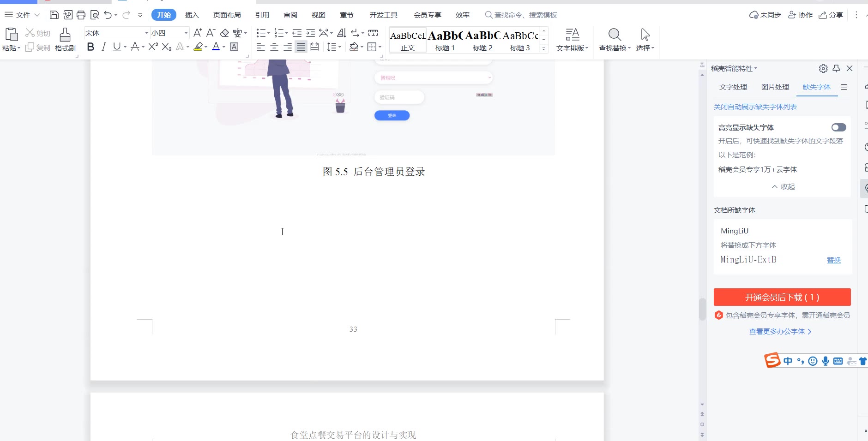Click the 分享 share button
This screenshot has width=868, height=441.
coord(831,15)
